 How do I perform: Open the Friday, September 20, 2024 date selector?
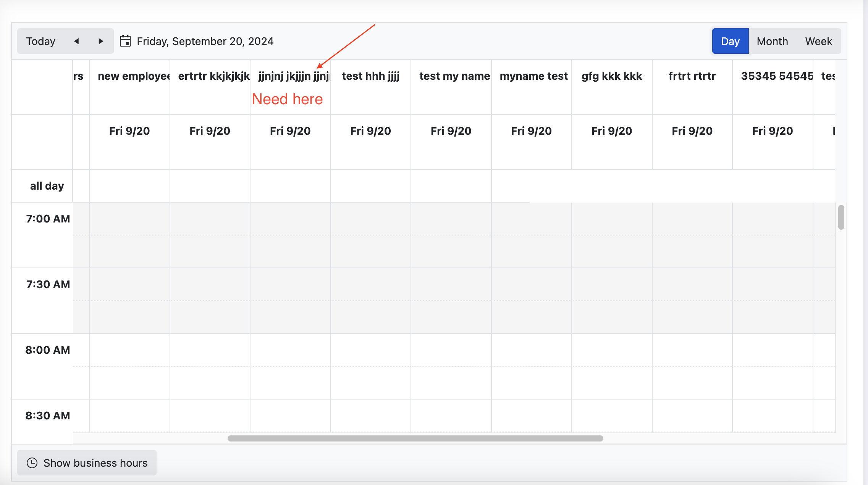click(x=205, y=41)
